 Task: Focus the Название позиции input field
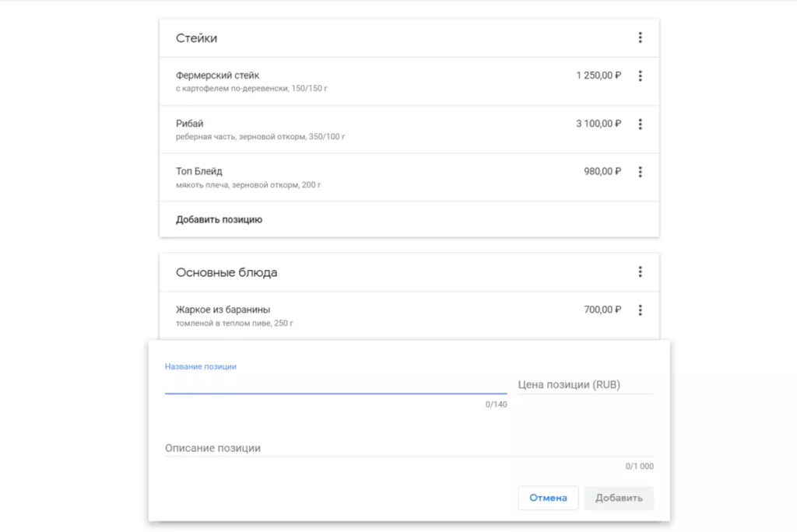[335, 384]
